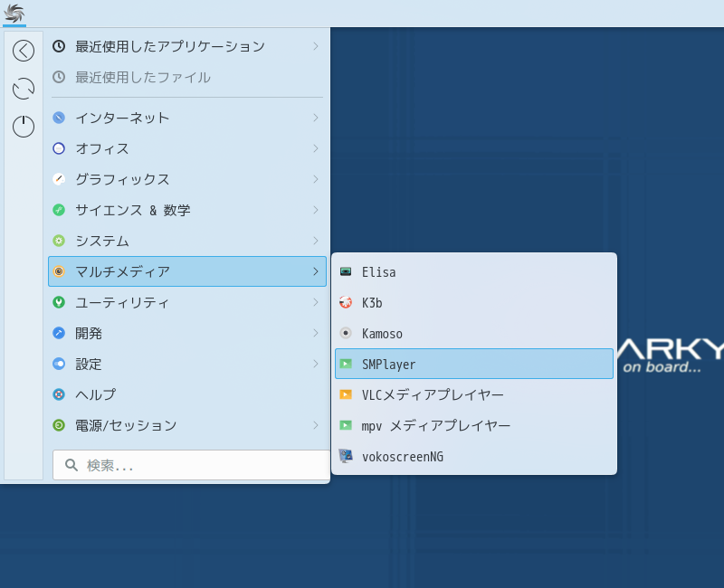Open the ユーティリティ category
Viewport: 724px width, 588px height.
coord(187,302)
